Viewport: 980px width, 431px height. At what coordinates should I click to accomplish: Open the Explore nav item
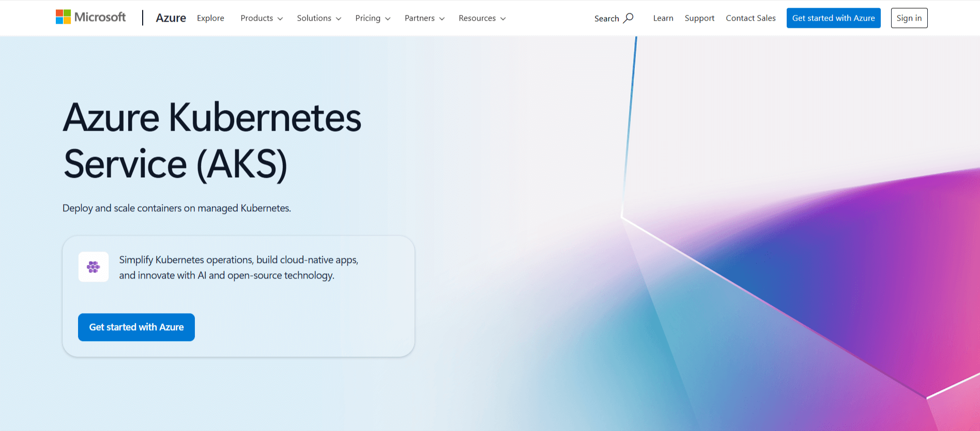pyautogui.click(x=210, y=18)
